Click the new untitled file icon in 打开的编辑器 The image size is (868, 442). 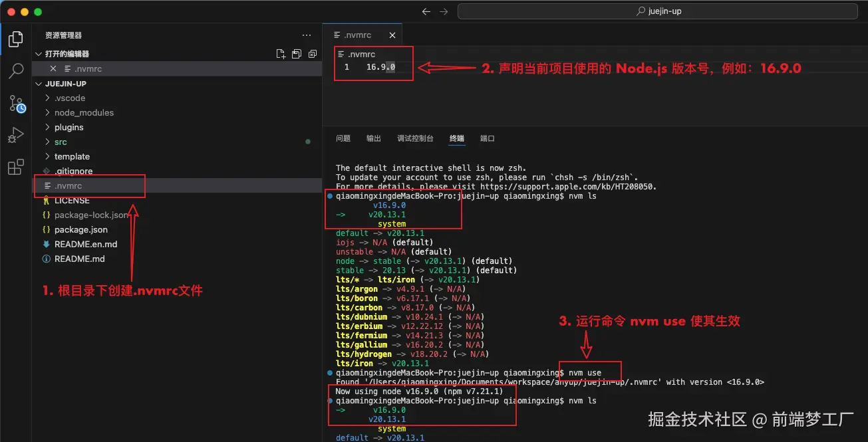point(281,54)
